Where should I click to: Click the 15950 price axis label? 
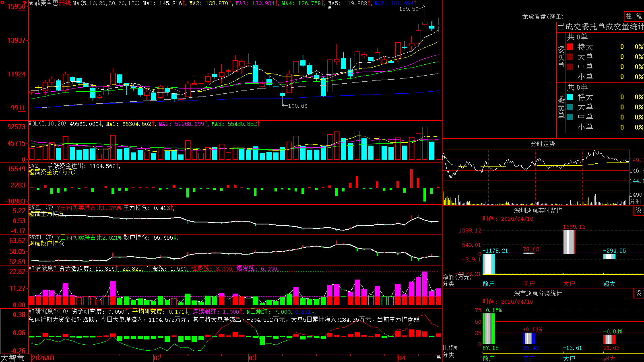point(16,6)
